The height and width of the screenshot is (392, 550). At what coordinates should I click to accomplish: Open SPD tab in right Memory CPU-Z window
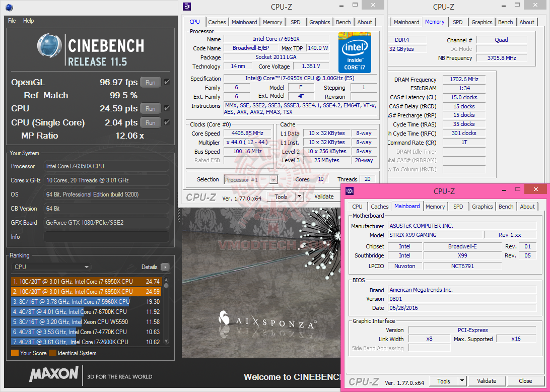(x=457, y=22)
